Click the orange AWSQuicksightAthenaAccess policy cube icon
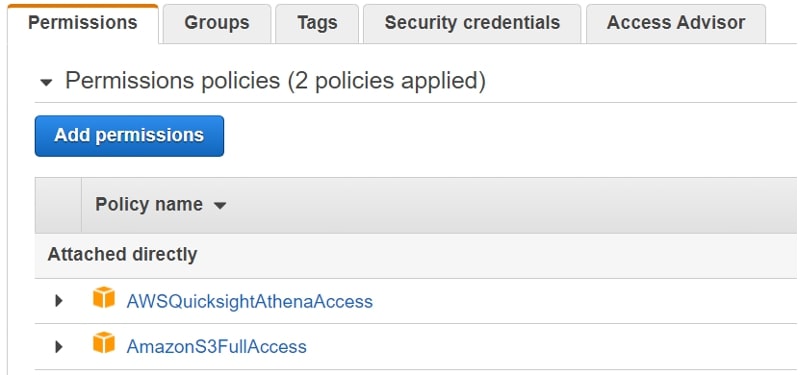This screenshot has width=800, height=375. coord(104,297)
